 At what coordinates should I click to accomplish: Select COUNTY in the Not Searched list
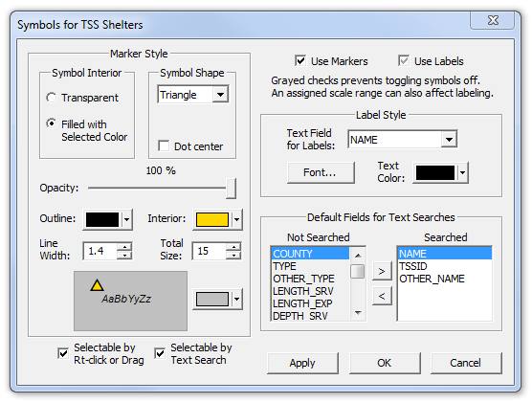(x=310, y=254)
